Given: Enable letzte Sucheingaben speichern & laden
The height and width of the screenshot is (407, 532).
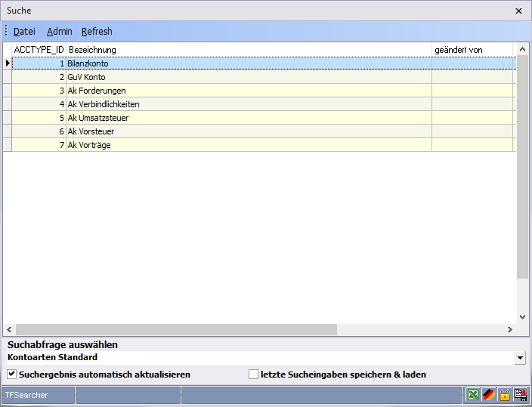Looking at the screenshot, I should [253, 374].
